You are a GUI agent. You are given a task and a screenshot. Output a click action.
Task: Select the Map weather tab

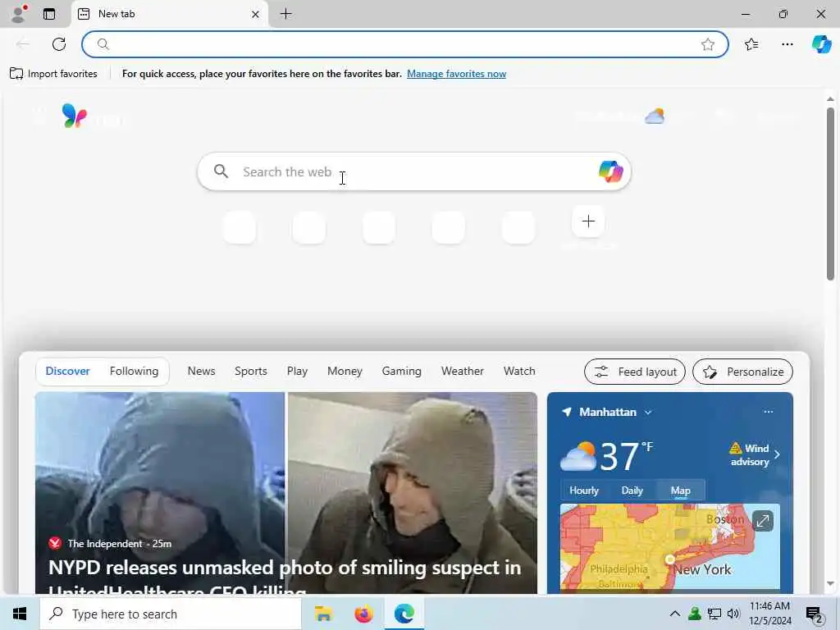pyautogui.click(x=680, y=491)
